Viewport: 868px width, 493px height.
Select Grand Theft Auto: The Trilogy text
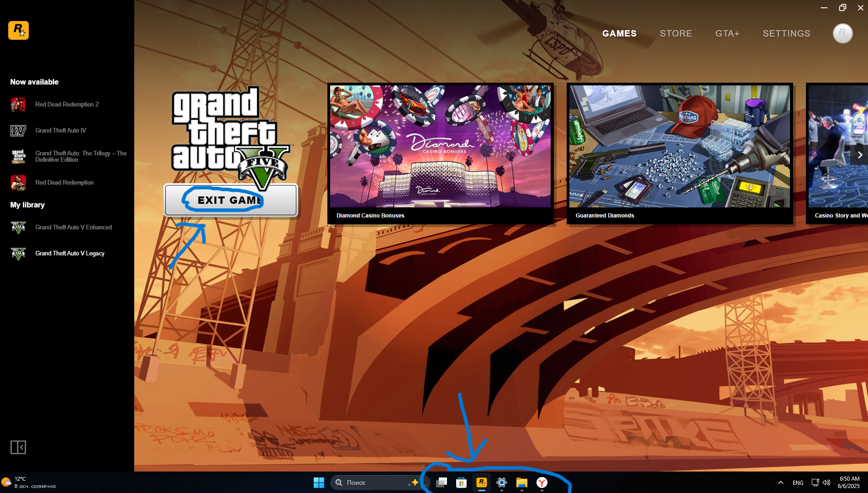81,156
